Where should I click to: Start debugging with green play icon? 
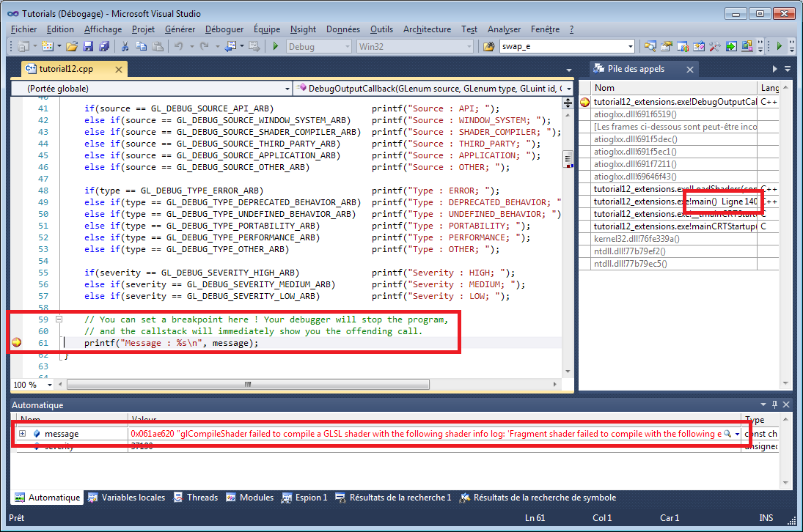coord(276,47)
